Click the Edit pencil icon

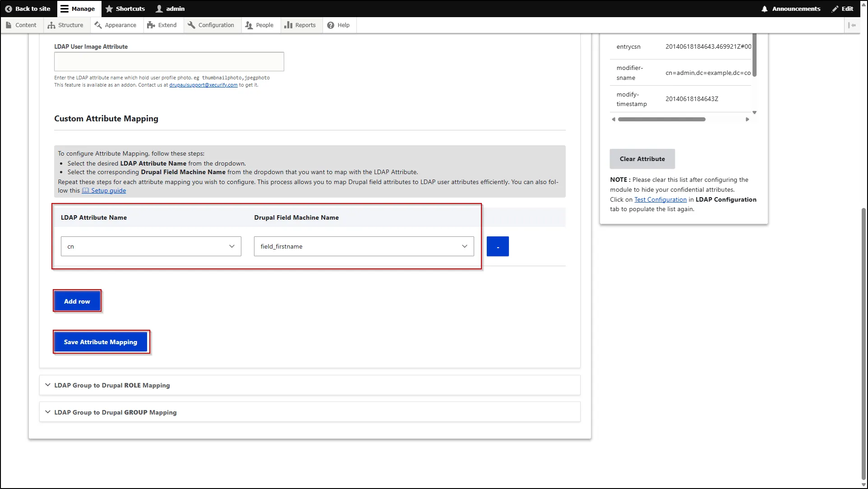point(836,9)
